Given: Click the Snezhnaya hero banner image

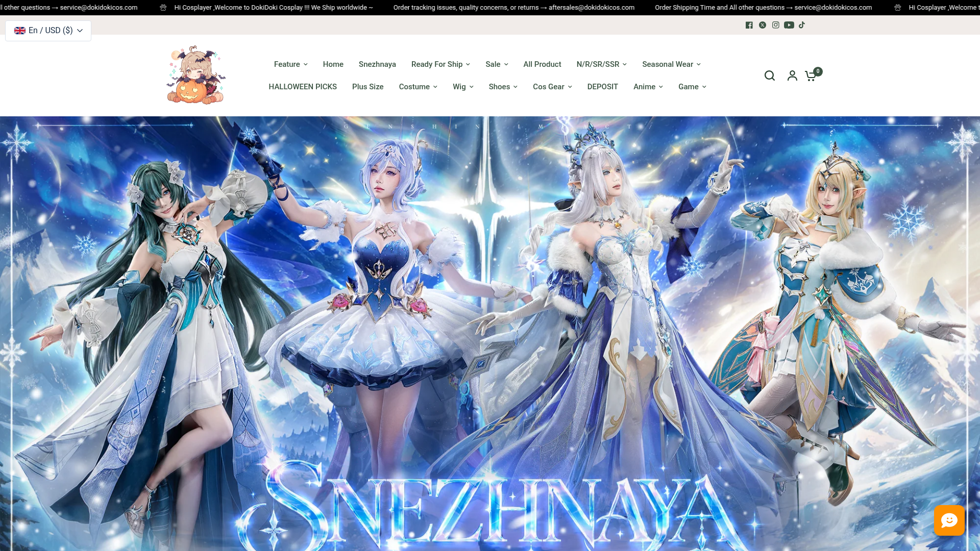Looking at the screenshot, I should pos(490,334).
